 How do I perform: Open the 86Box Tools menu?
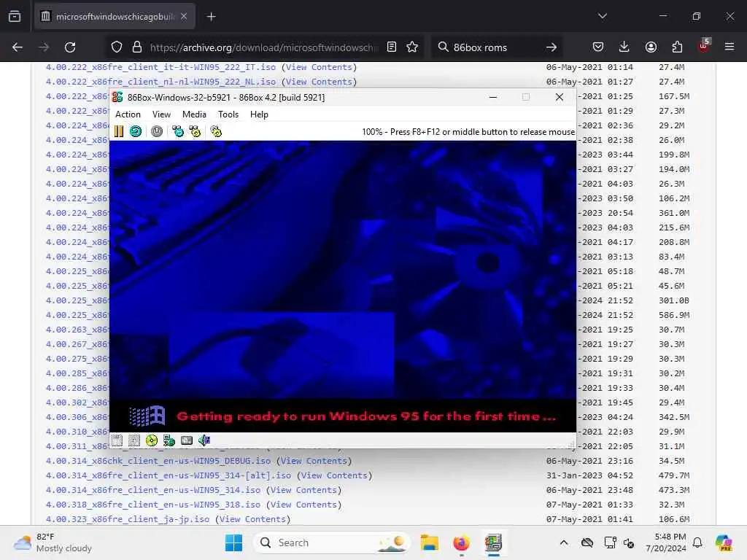click(228, 114)
